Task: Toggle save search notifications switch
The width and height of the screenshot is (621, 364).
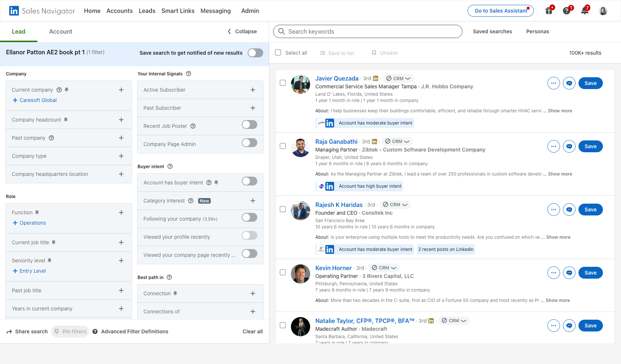Action: 255,53
